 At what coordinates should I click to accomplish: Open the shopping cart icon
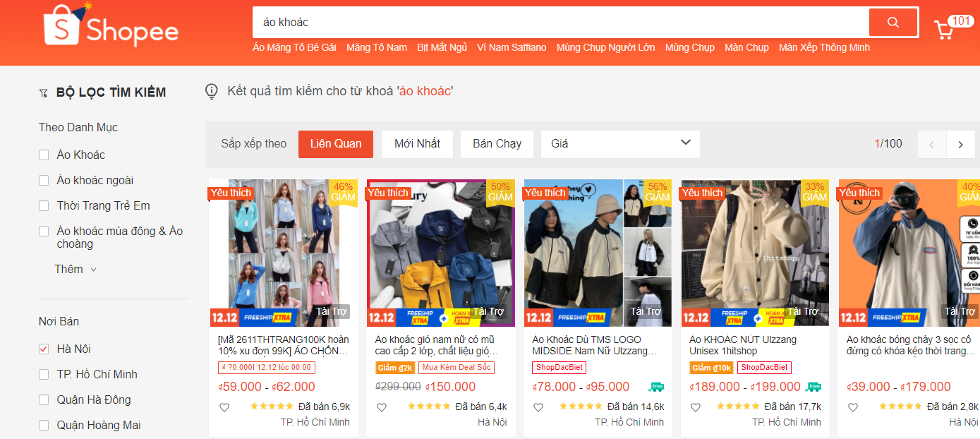click(x=943, y=30)
